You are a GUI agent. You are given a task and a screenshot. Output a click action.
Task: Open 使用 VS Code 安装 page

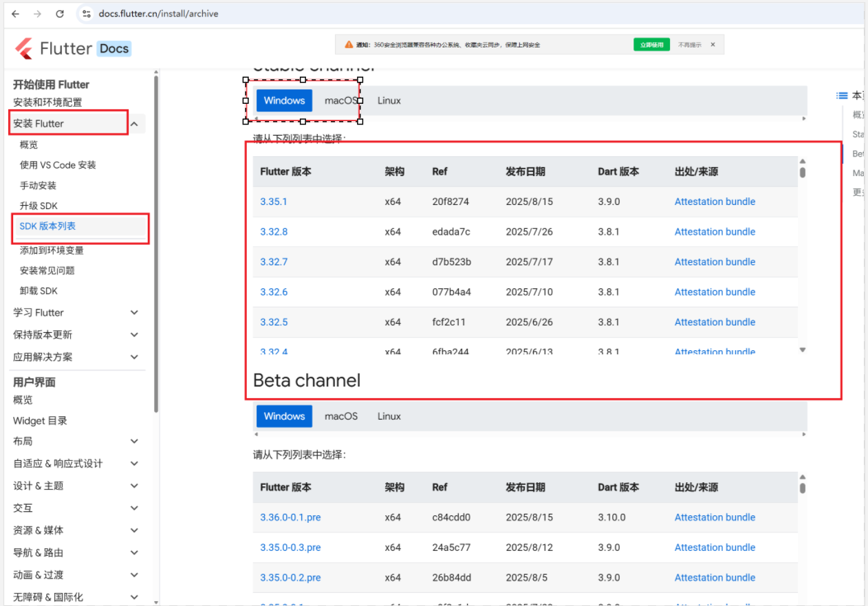58,165
